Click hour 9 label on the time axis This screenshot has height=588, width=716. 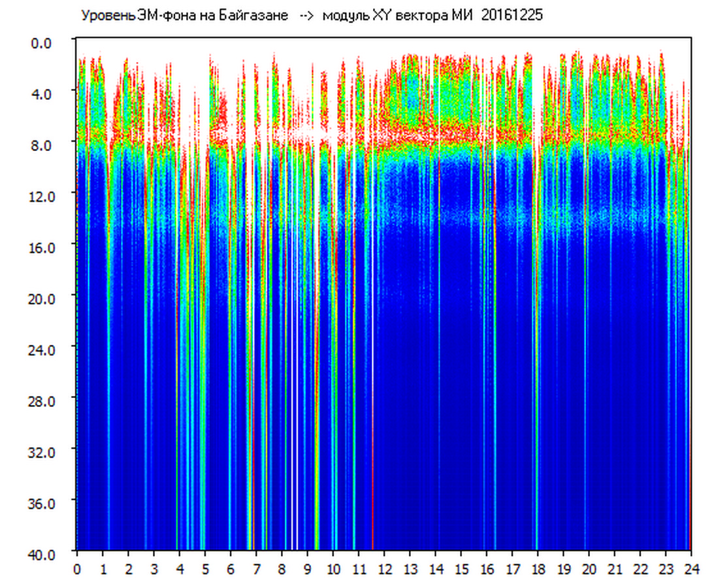pos(308,568)
